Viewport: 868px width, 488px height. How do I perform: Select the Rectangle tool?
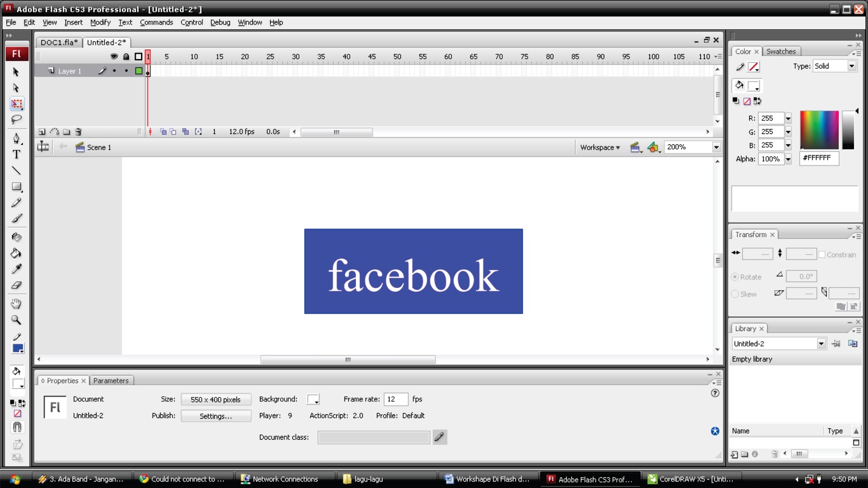tap(16, 187)
